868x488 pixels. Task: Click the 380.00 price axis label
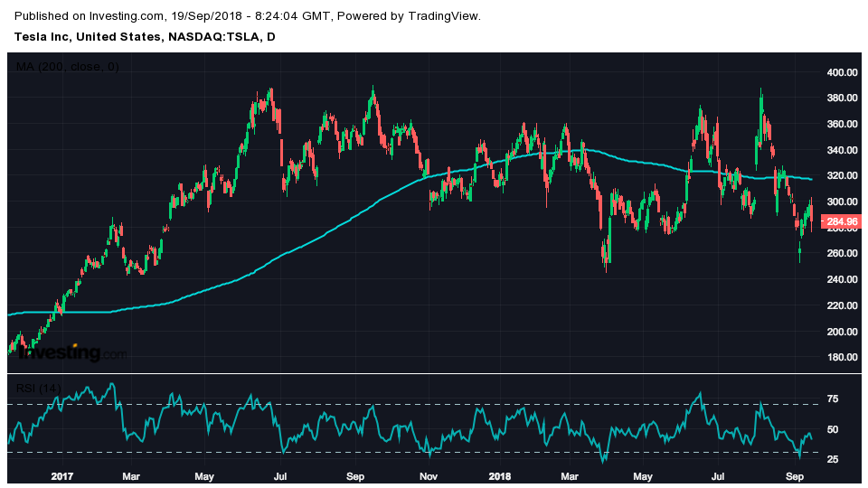[x=842, y=98]
